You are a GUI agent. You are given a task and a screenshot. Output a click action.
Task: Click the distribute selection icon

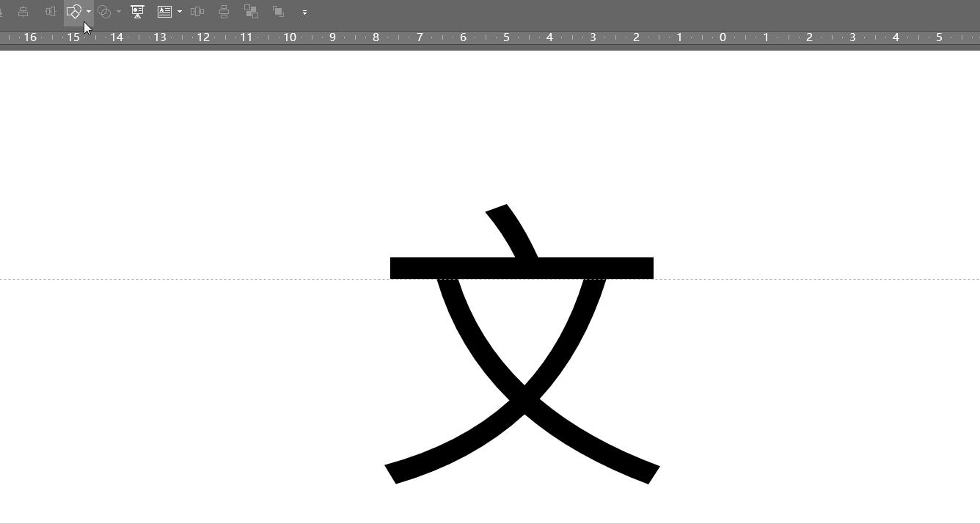pyautogui.click(x=197, y=12)
